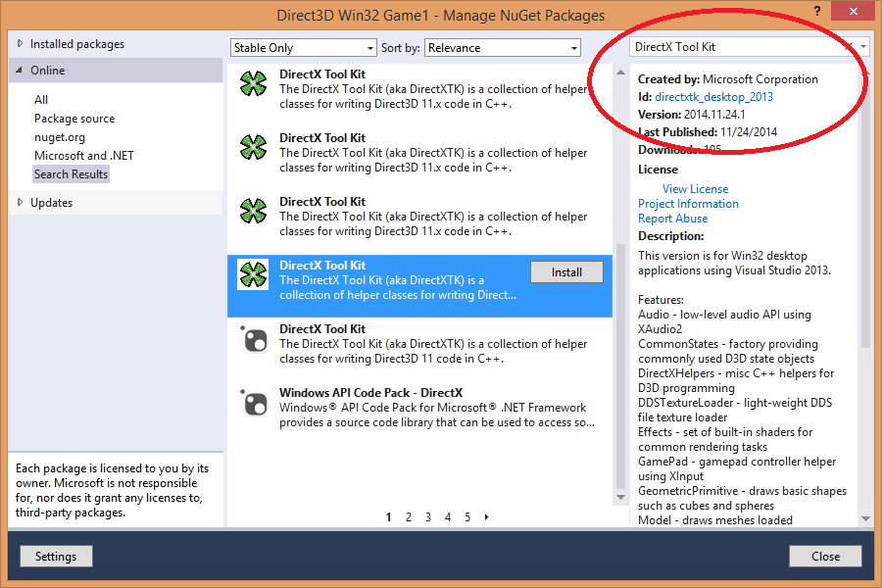Open the search box history dropdown arrow

coord(863,47)
